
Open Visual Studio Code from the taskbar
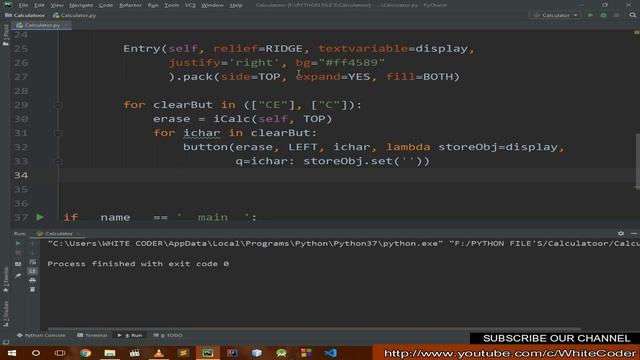331,353
